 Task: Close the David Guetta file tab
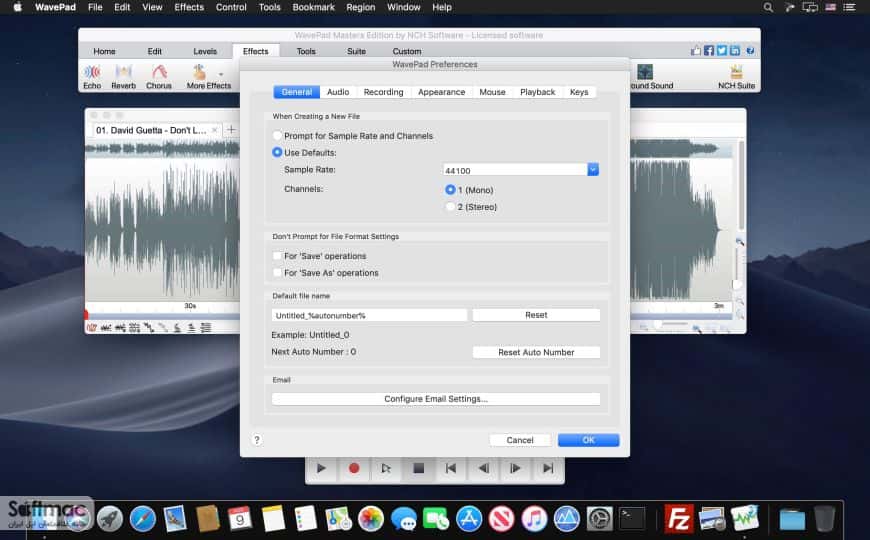(215, 130)
